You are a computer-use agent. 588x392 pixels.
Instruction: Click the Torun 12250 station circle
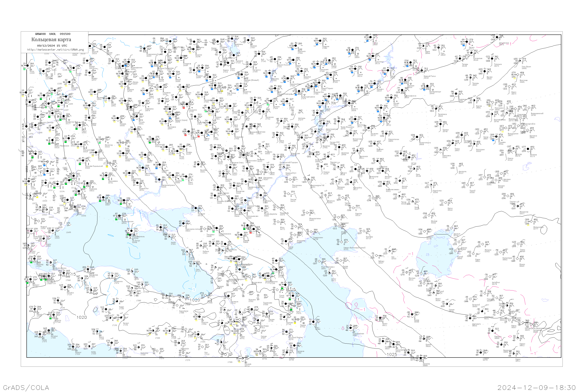point(27,66)
